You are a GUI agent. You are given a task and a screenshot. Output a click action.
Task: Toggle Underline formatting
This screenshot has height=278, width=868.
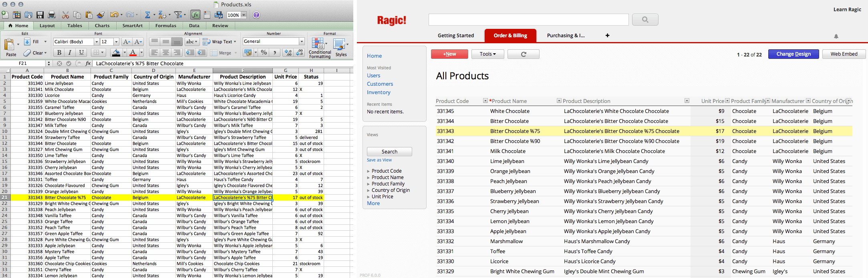click(x=81, y=52)
